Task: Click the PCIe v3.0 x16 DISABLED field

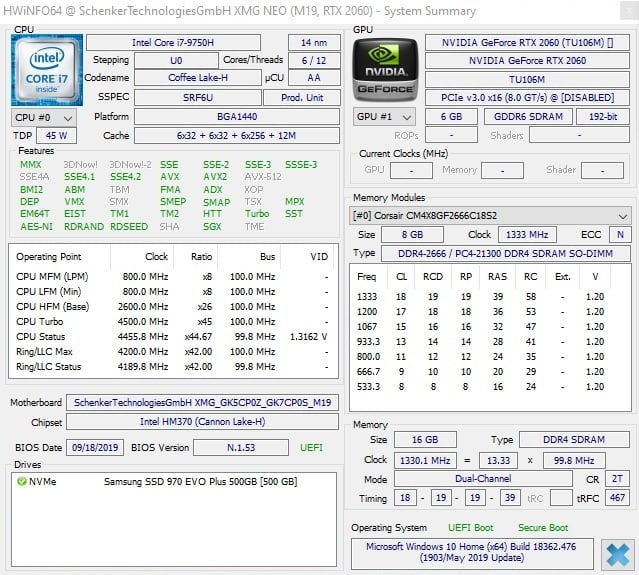Action: pyautogui.click(x=527, y=97)
